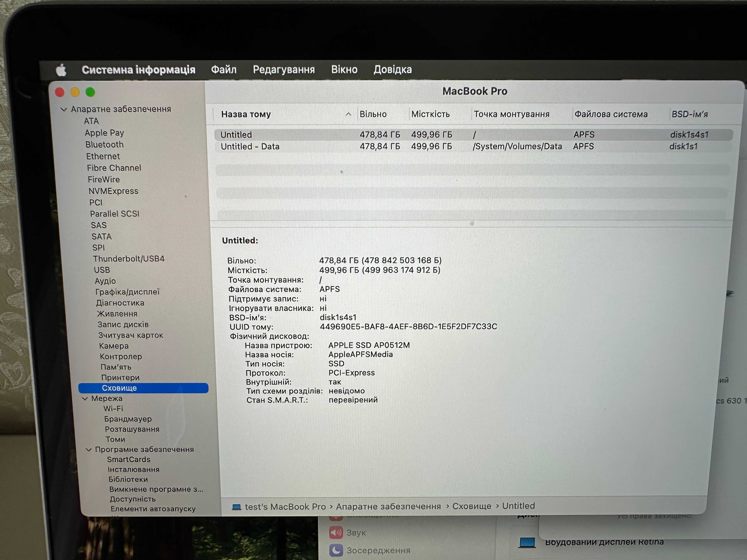Image resolution: width=747 pixels, height=560 pixels.
Task: Select Елементи автозапуску in the sidebar
Action: [x=153, y=509]
